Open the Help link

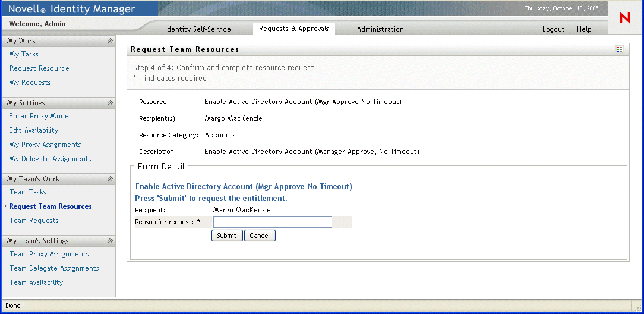584,29
